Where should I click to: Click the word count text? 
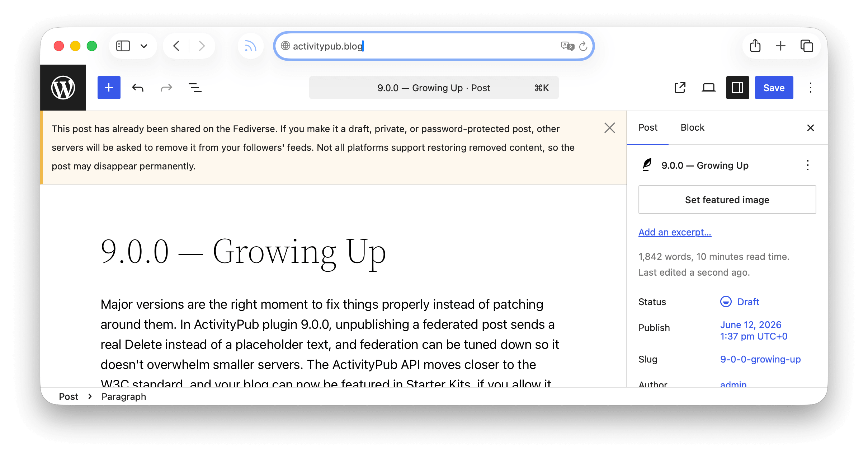click(714, 257)
